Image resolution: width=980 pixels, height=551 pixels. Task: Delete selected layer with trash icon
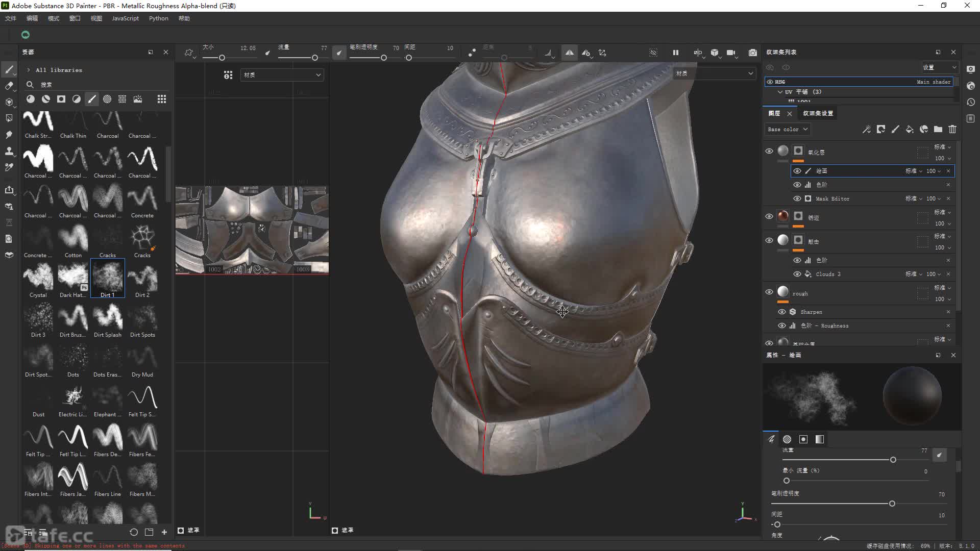952,130
